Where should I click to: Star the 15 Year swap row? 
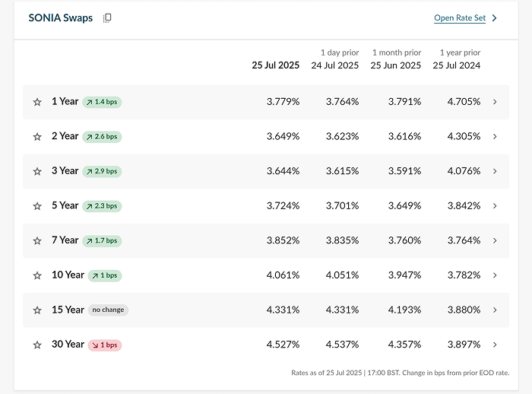point(37,310)
